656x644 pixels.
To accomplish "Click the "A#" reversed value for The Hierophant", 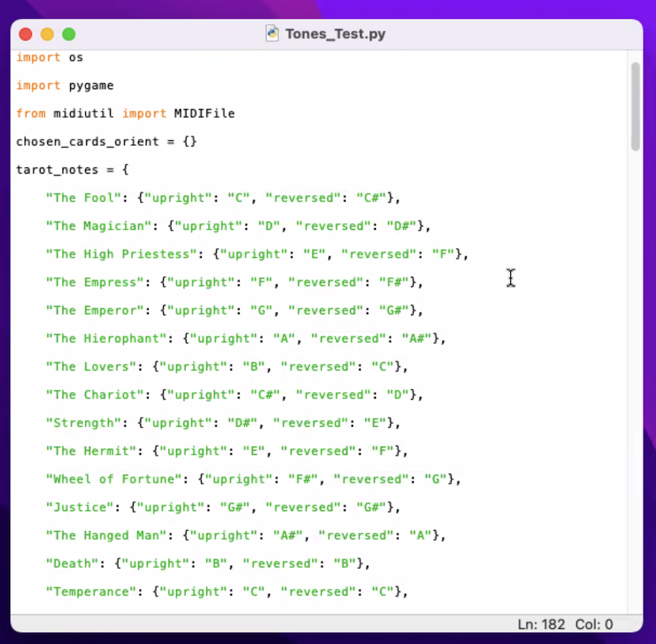I will 416,338.
